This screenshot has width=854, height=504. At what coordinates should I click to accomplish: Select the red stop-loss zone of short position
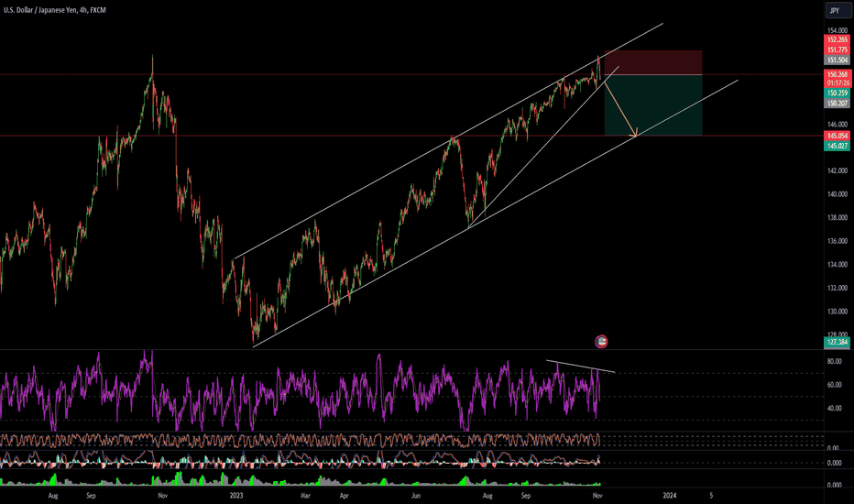click(653, 62)
